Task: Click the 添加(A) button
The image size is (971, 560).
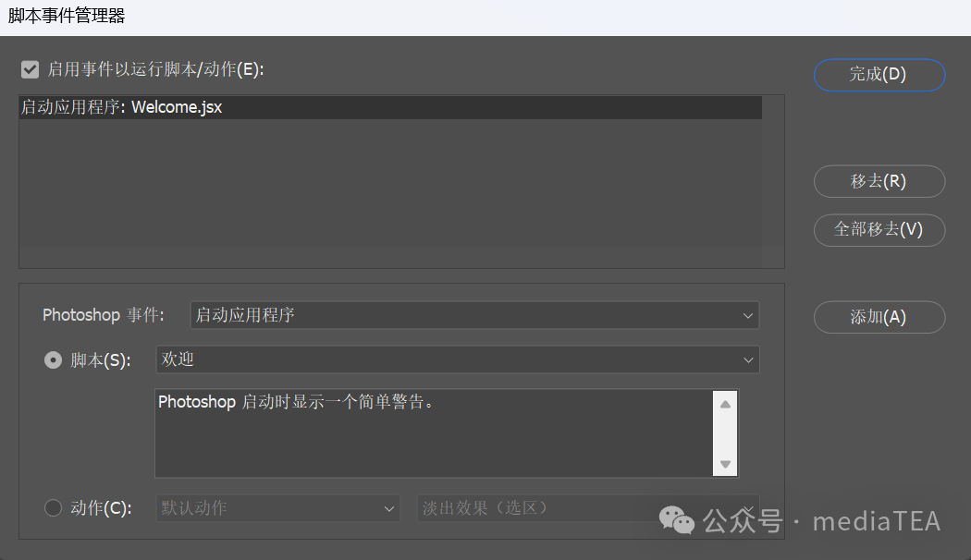Action: point(879,317)
